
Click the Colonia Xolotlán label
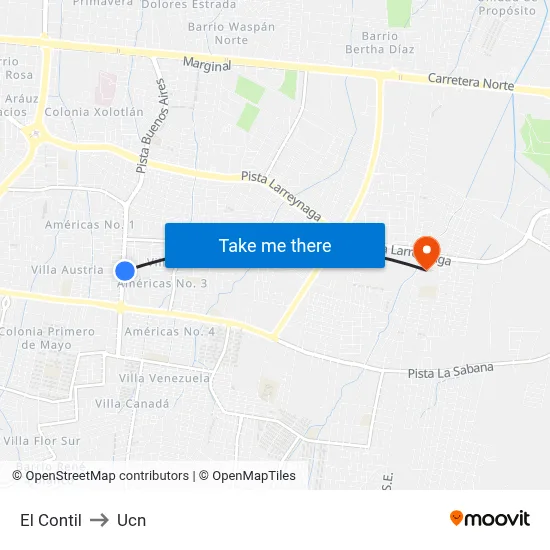pos(94,112)
